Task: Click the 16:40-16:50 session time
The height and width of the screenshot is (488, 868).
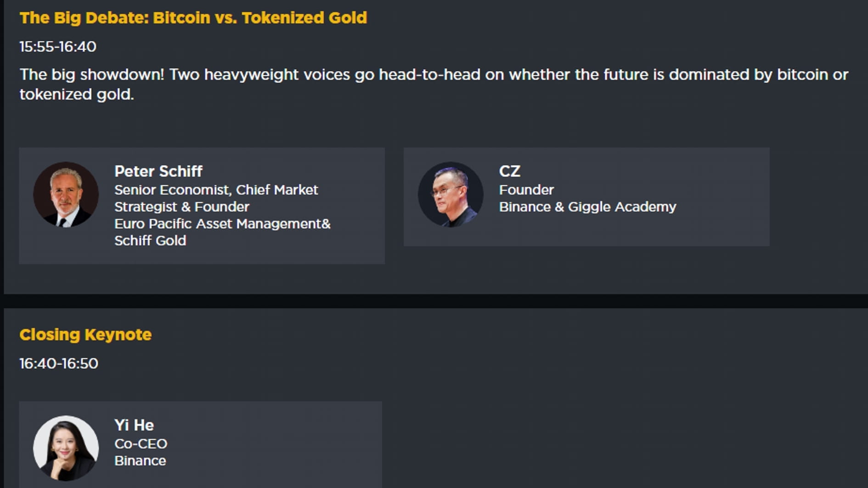Action: pos(59,364)
